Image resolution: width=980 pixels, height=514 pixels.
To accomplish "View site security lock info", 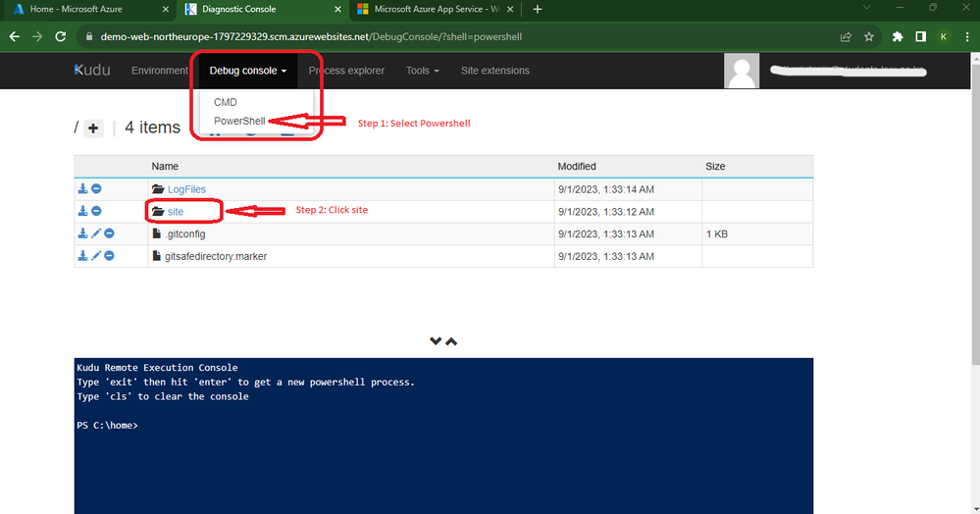I will (88, 37).
